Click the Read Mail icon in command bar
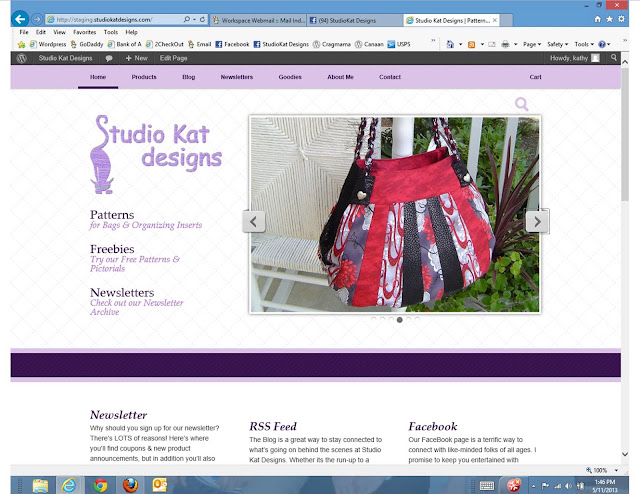 [x=492, y=44]
